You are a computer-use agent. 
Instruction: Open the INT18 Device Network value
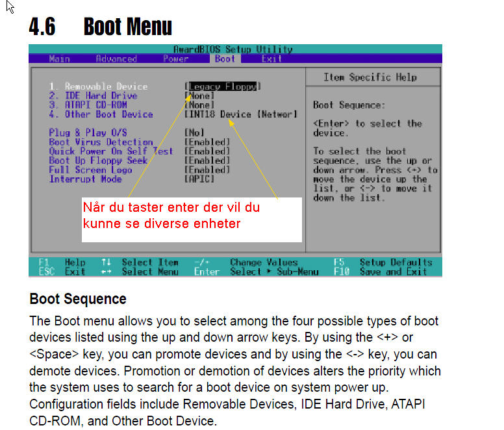click(x=241, y=114)
